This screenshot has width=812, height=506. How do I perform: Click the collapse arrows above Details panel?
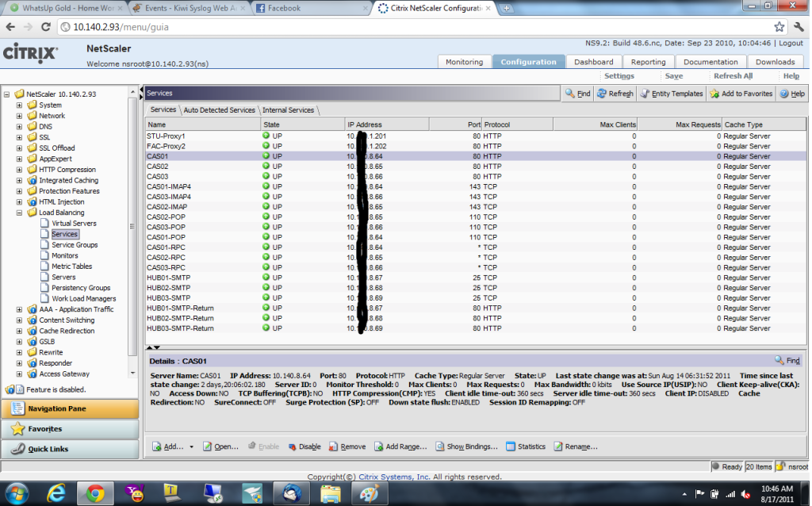click(153, 347)
